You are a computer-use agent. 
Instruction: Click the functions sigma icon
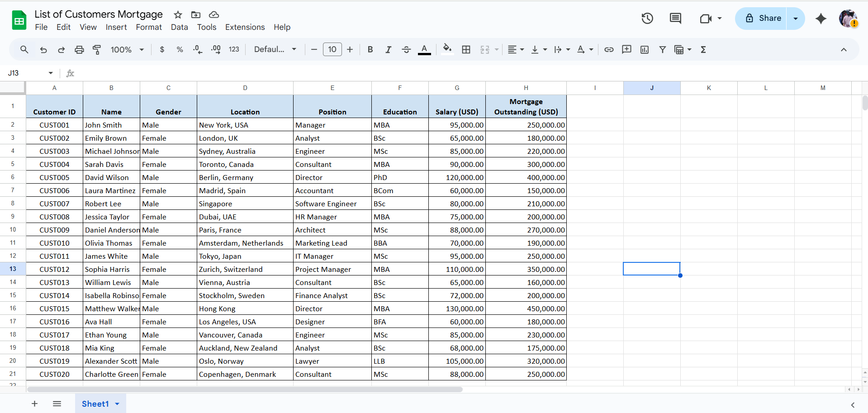[x=703, y=50]
